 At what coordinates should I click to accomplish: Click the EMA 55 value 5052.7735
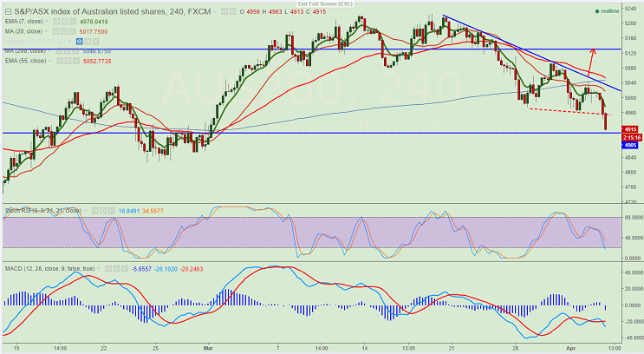pos(97,61)
